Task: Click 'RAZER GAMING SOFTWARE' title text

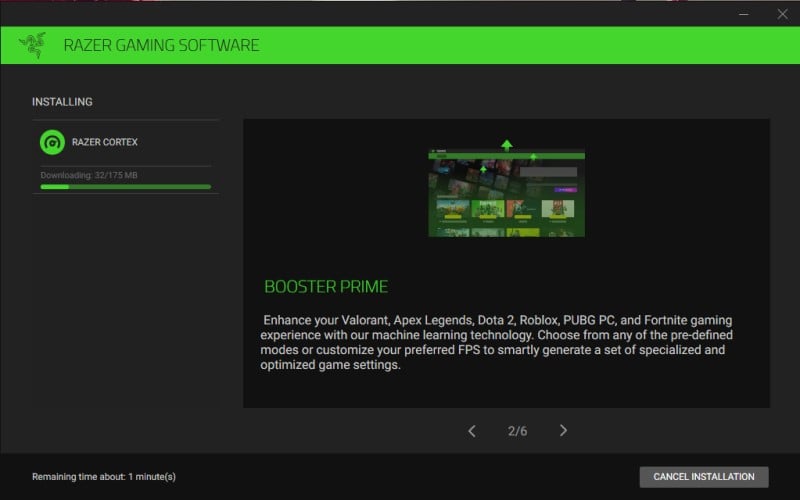Action: click(161, 45)
